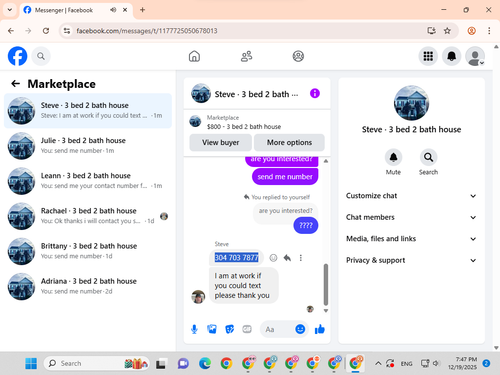Record a voice clip with the microphone icon
This screenshot has width=500, height=375.
click(194, 329)
